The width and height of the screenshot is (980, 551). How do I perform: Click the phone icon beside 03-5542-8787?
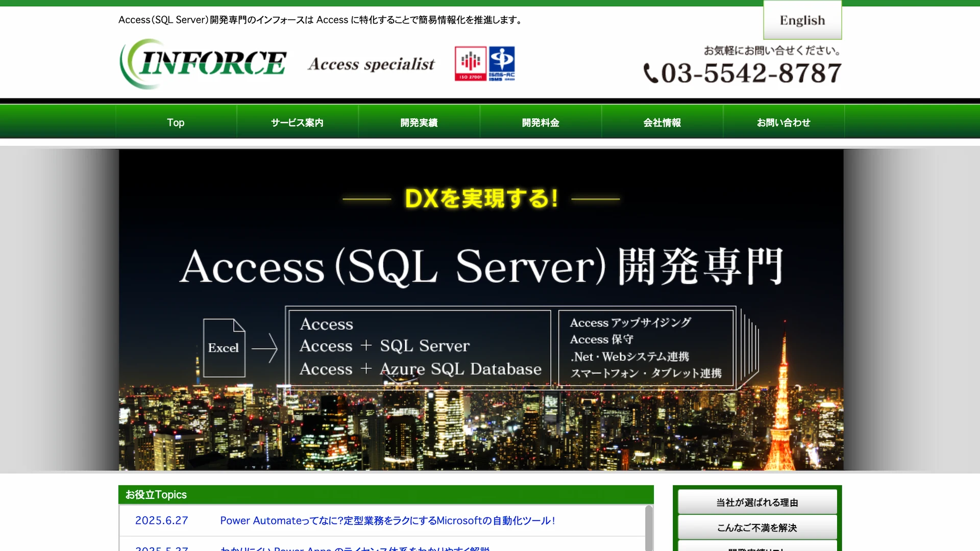651,73
